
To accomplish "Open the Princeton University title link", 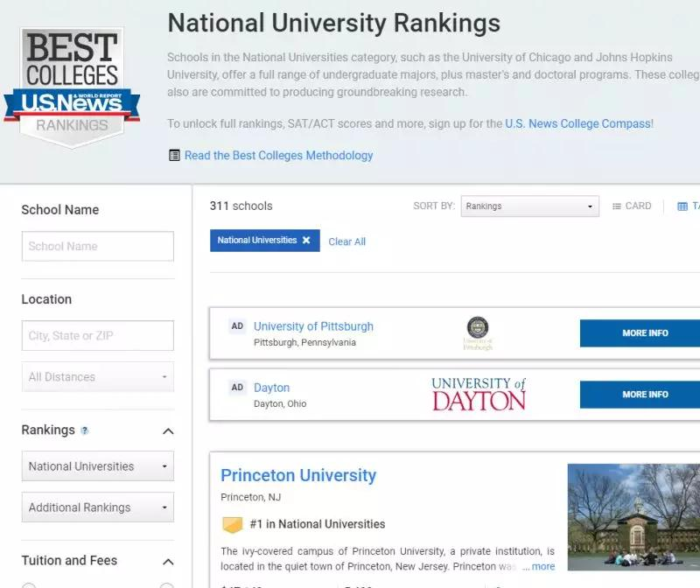I will coord(298,475).
